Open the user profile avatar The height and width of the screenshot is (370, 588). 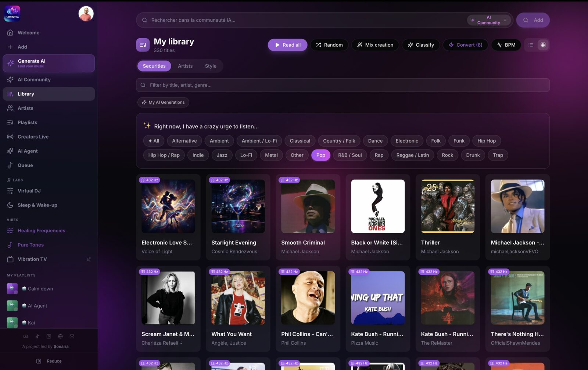pyautogui.click(x=86, y=14)
